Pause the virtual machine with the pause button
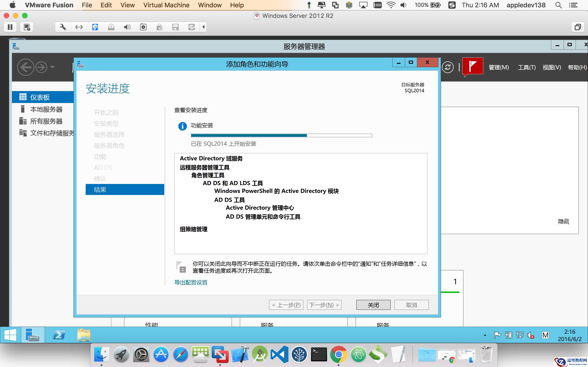The image size is (588, 367). click(10, 27)
